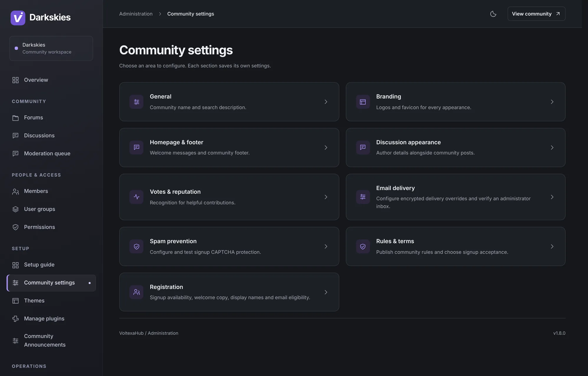The width and height of the screenshot is (588, 376).
Task: Expand Branding settings chevron
Action: point(552,102)
